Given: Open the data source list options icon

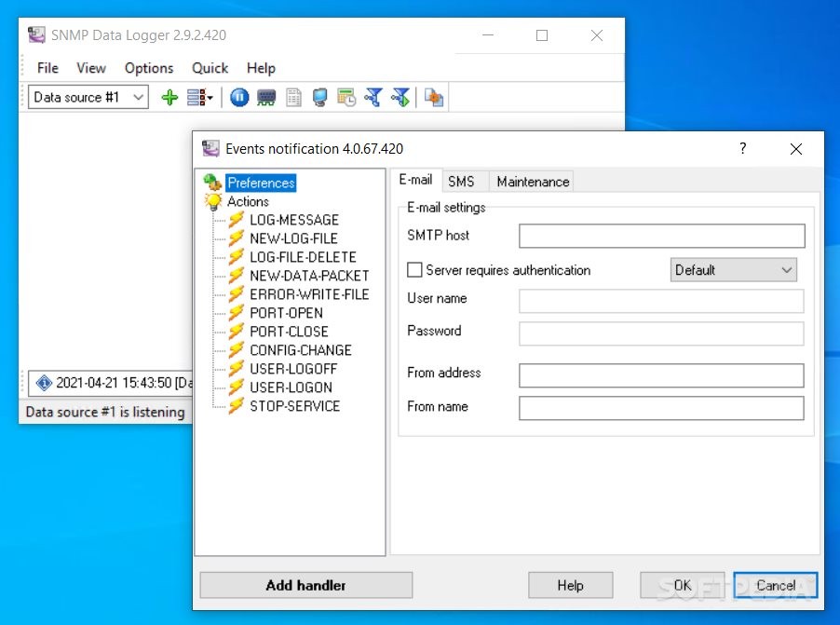Looking at the screenshot, I should tap(199, 98).
